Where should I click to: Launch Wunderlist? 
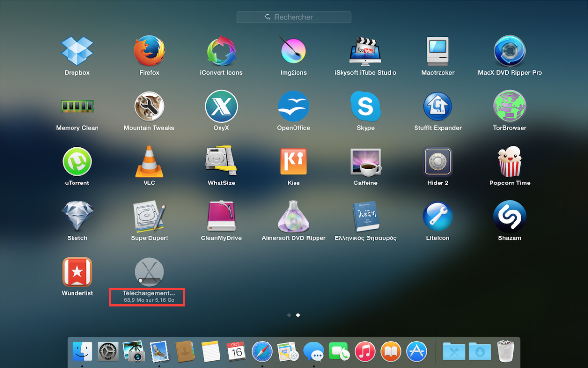[x=77, y=272]
